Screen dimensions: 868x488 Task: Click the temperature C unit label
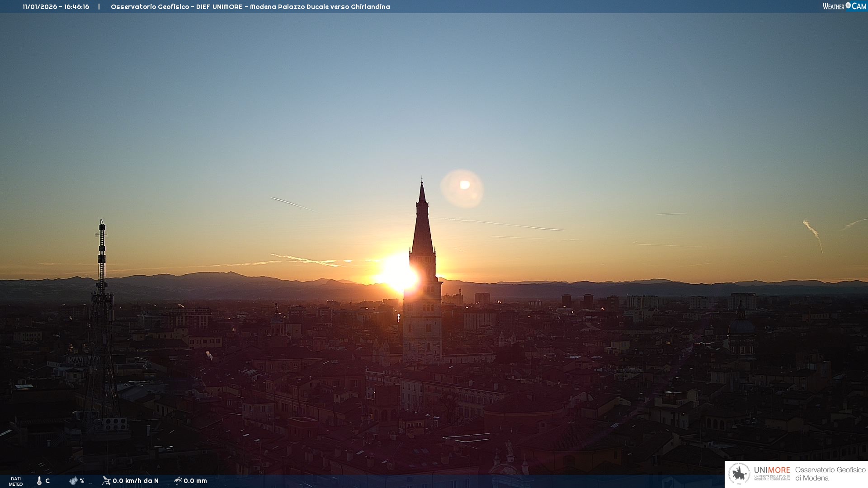[x=47, y=481]
